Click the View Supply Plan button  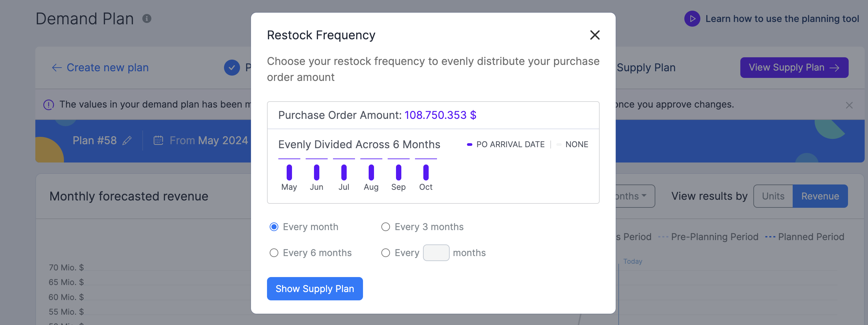pyautogui.click(x=794, y=68)
